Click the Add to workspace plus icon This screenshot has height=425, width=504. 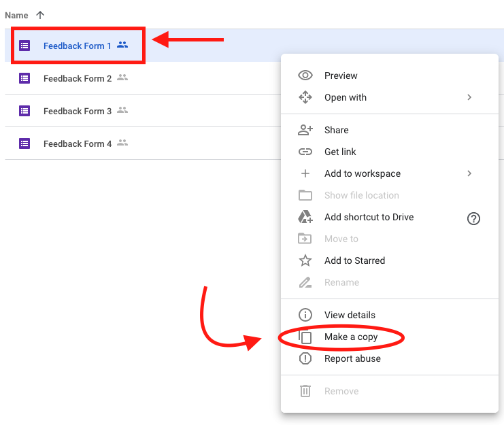point(305,173)
